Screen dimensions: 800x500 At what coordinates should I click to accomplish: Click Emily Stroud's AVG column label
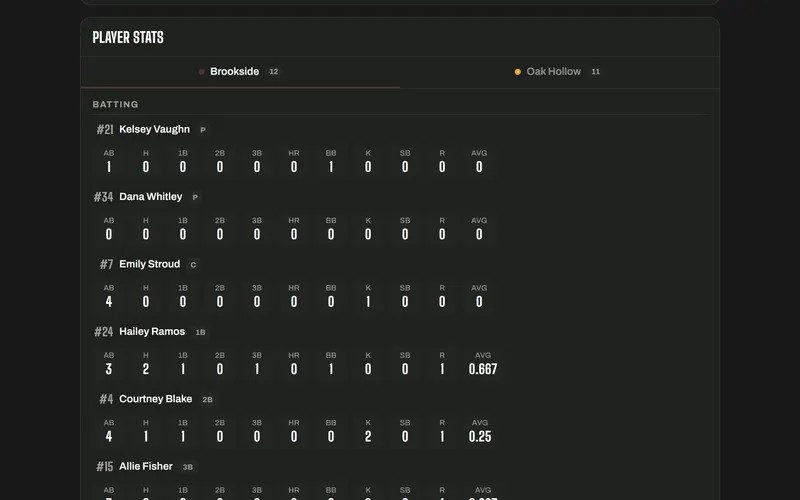479,288
